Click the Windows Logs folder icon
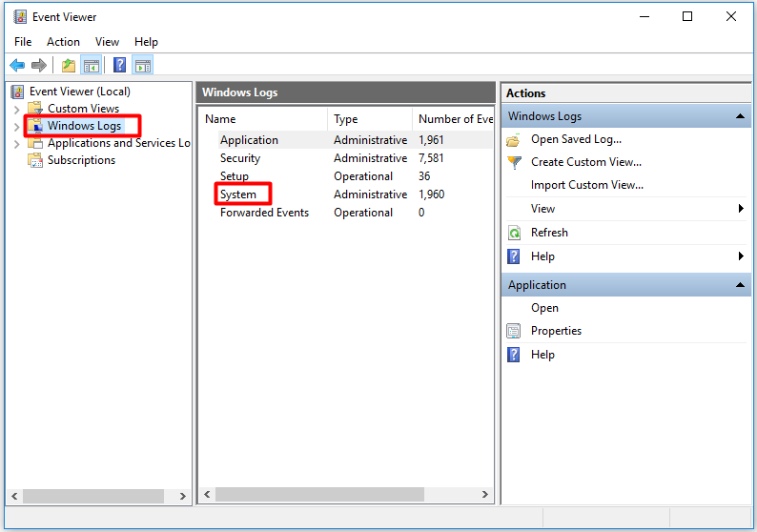 35,126
